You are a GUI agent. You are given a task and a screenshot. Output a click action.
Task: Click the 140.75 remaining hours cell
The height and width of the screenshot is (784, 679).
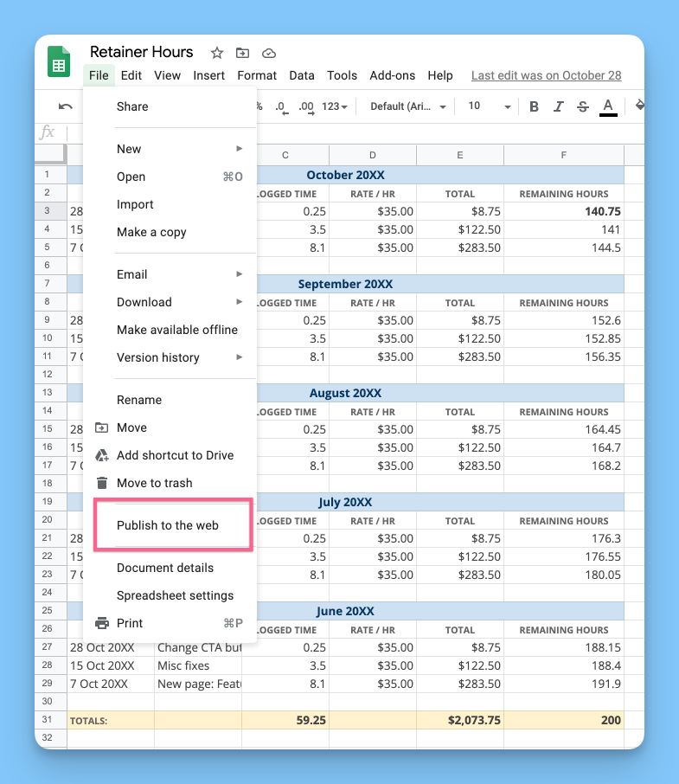coord(564,211)
